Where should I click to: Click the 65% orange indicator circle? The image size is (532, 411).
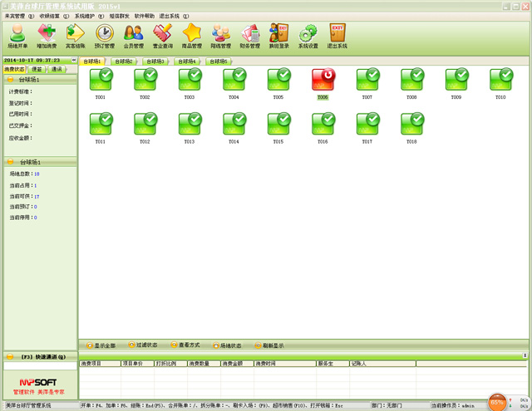point(497,402)
